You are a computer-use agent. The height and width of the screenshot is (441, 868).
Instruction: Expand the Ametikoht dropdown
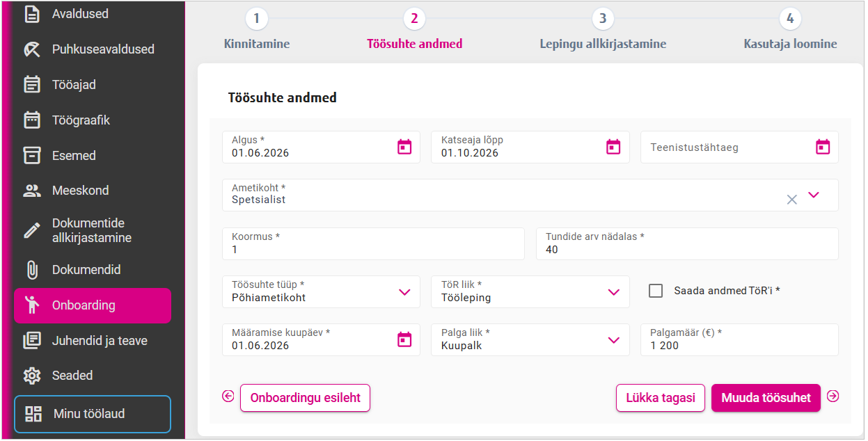814,195
